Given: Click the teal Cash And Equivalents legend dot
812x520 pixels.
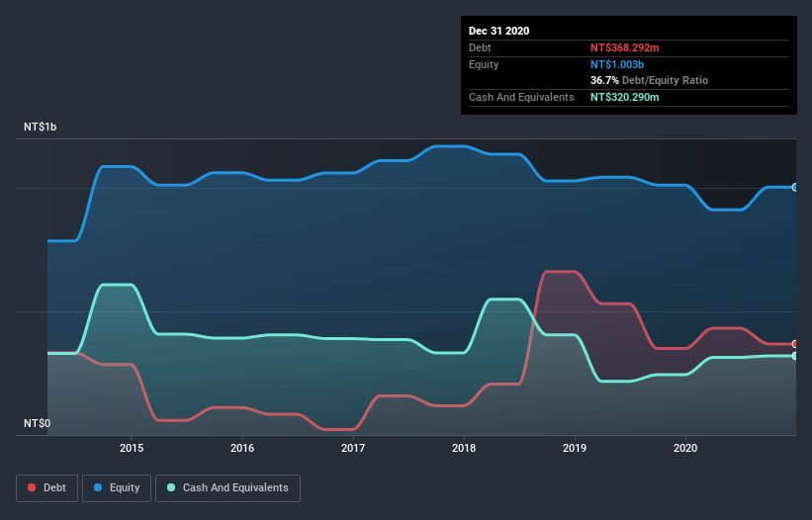Looking at the screenshot, I should tap(171, 487).
